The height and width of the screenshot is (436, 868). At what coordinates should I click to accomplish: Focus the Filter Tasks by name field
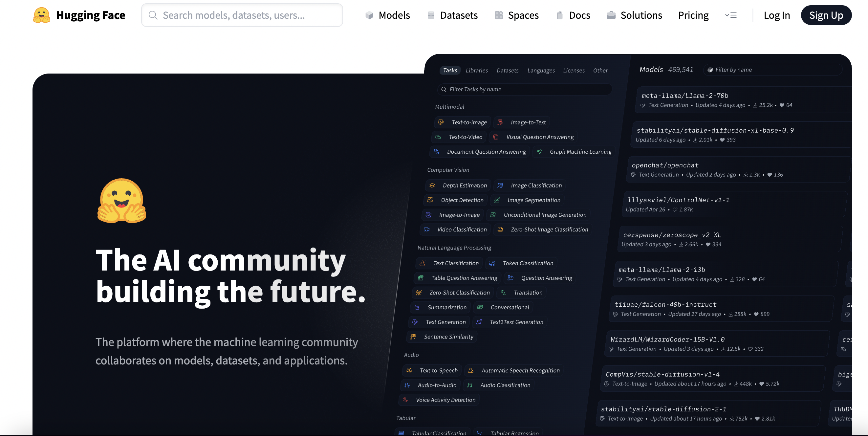pyautogui.click(x=524, y=89)
